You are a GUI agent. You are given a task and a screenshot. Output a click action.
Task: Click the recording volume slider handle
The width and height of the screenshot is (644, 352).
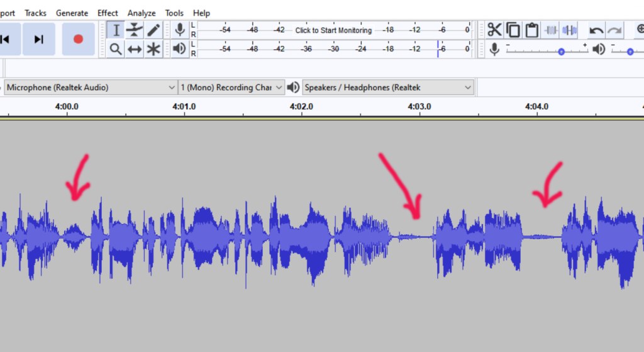point(561,52)
